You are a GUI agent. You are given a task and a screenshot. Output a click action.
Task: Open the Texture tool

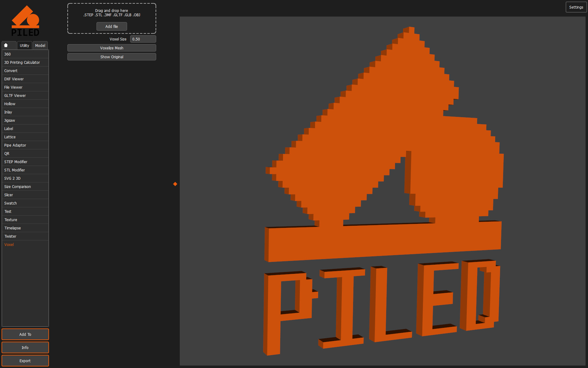[25, 220]
